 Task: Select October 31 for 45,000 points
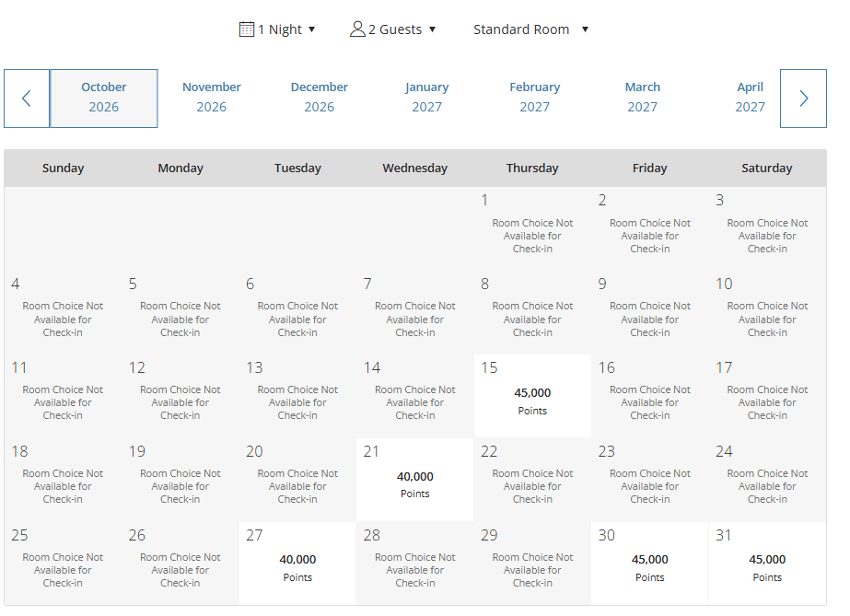[767, 563]
